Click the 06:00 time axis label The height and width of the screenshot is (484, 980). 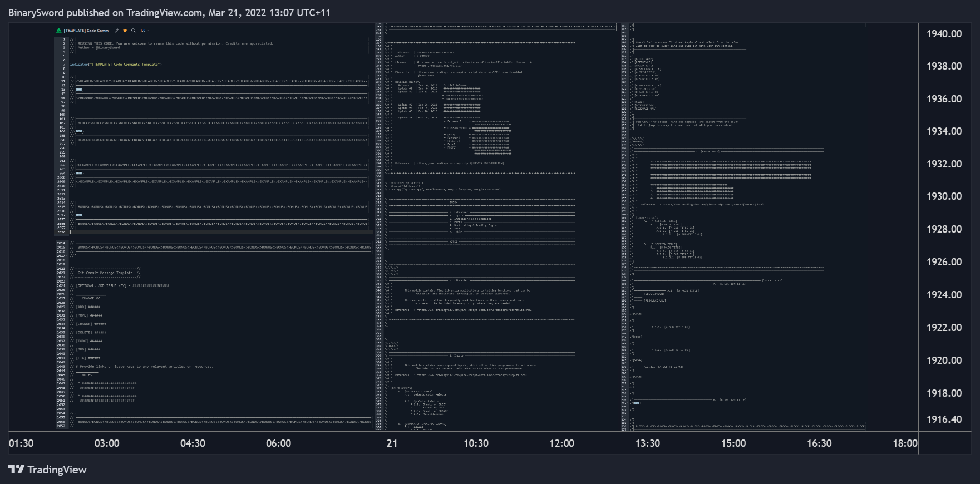pyautogui.click(x=278, y=443)
